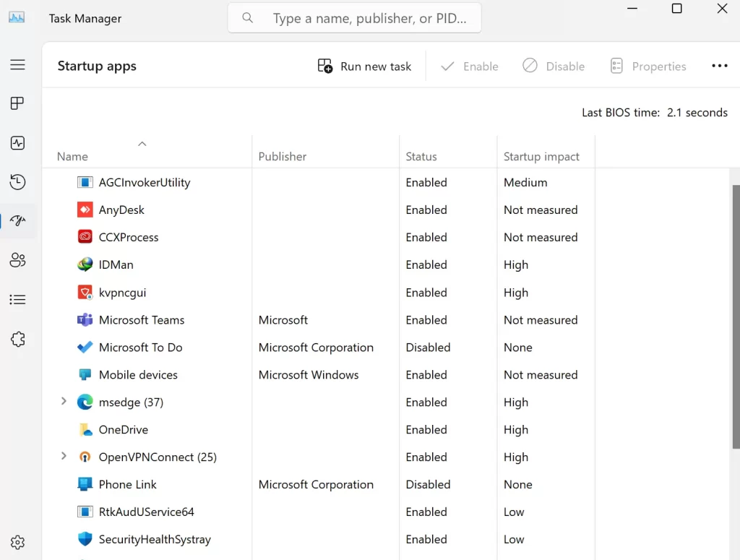
Task: Click the IDMan globe icon
Action: point(85,264)
